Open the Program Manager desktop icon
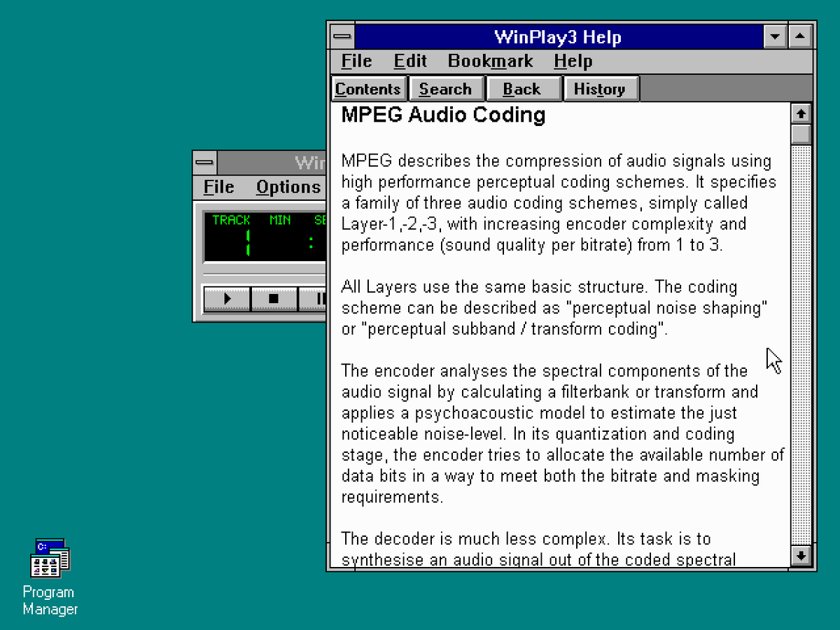This screenshot has width=840, height=630. tap(50, 577)
